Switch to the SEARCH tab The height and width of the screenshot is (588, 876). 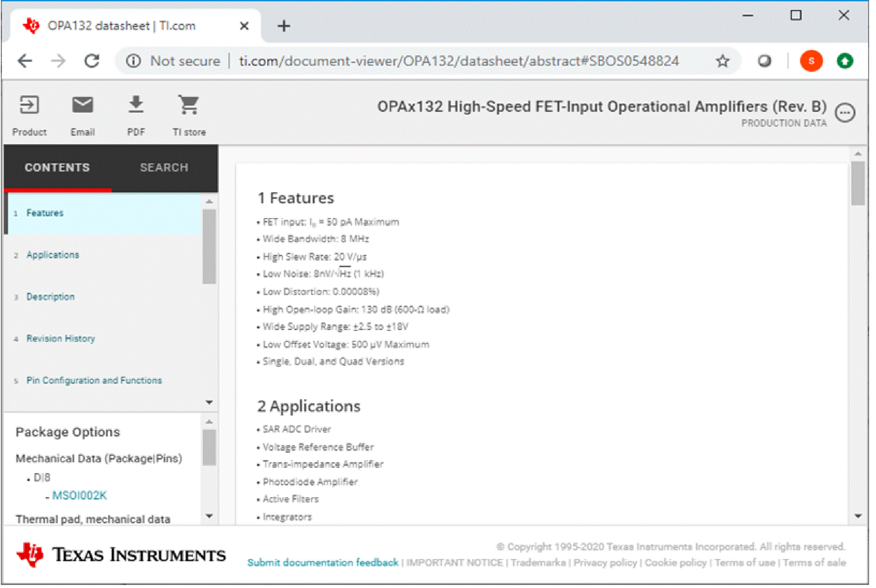164,168
